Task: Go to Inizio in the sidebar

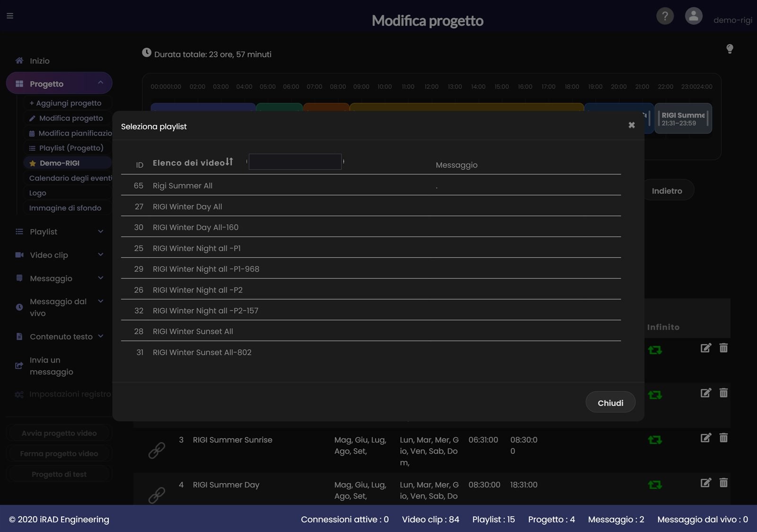Action: (x=39, y=61)
